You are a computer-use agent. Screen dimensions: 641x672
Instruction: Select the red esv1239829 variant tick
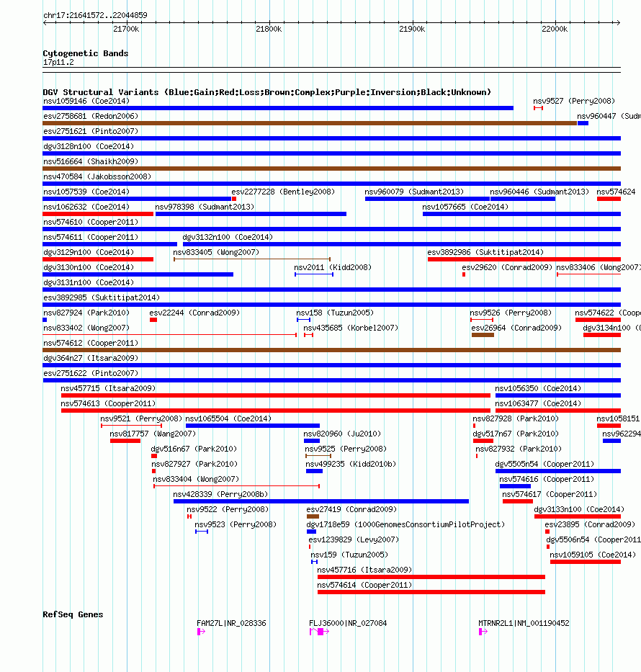pos(310,547)
